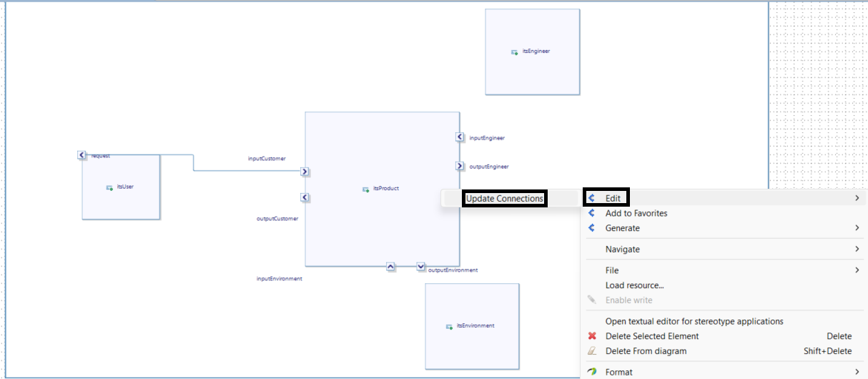Open textual editor for stereotype applications

(x=724, y=321)
